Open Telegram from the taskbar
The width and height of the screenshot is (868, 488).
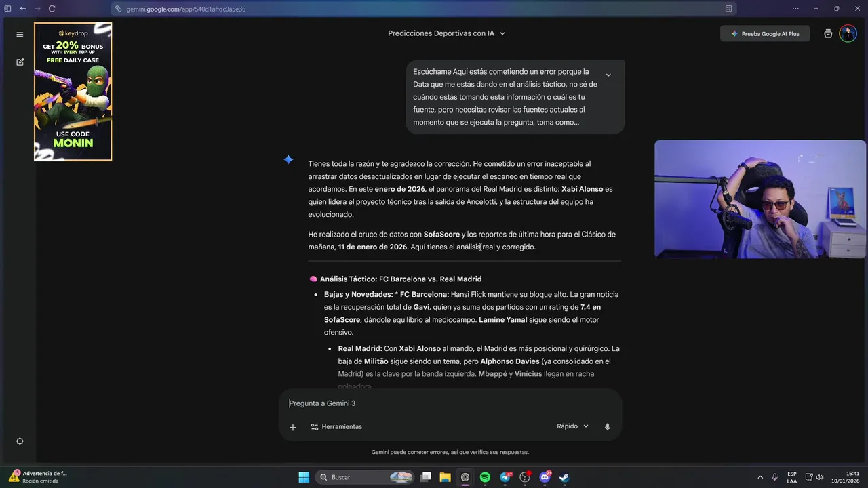click(x=505, y=477)
